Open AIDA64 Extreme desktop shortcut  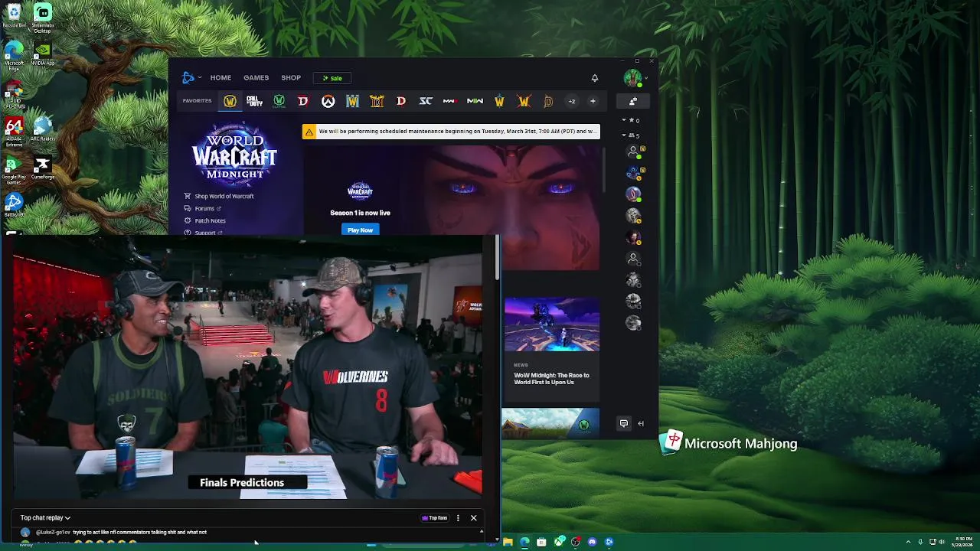(14, 132)
